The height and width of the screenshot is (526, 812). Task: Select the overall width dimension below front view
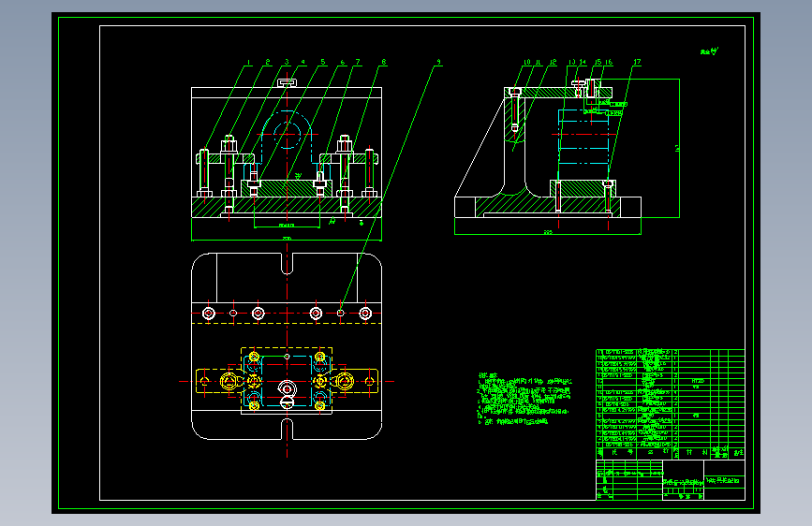click(287, 239)
